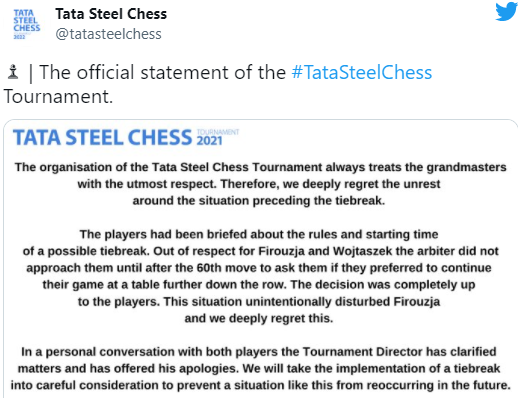This screenshot has height=398, width=518.
Task: Open the embedded statement image
Action: pos(261,259)
